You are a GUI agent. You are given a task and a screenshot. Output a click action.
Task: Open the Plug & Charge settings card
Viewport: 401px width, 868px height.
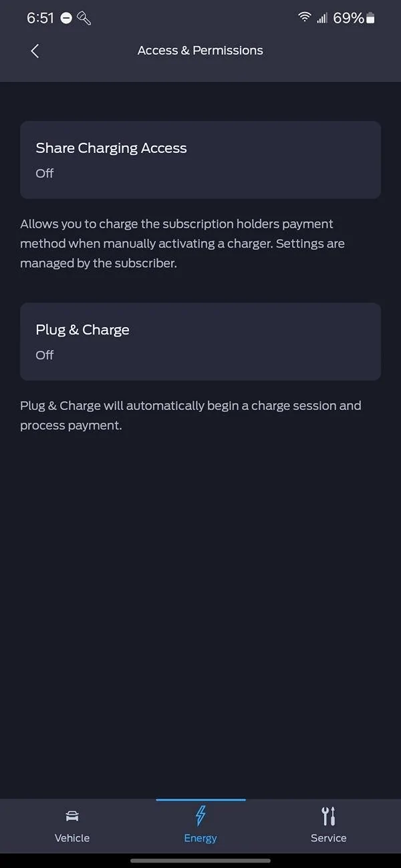(200, 341)
